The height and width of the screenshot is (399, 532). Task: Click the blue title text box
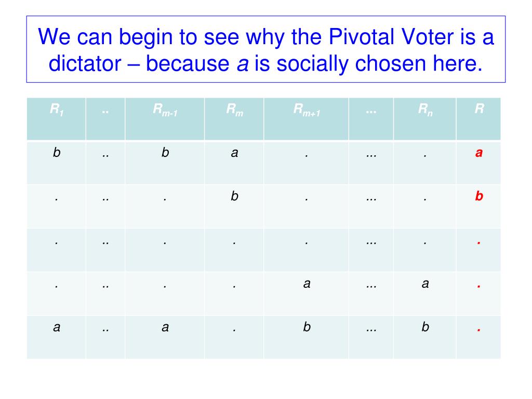[265, 49]
